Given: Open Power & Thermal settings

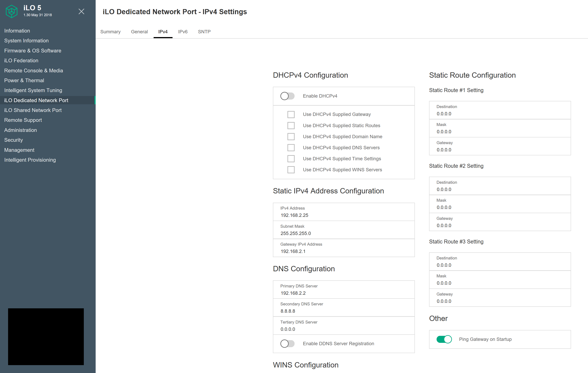Looking at the screenshot, I should click(24, 80).
